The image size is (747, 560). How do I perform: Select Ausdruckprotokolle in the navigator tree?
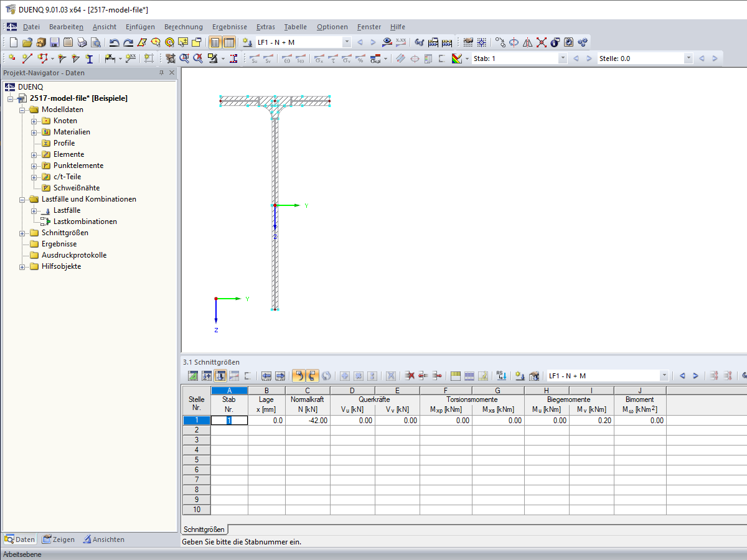pyautogui.click(x=74, y=255)
